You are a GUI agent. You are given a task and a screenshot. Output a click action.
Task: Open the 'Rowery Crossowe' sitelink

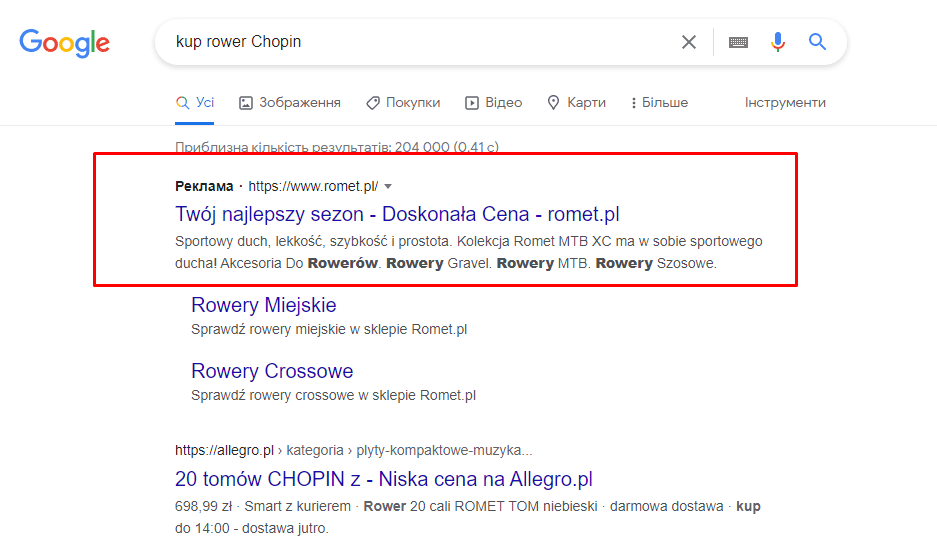click(x=272, y=371)
